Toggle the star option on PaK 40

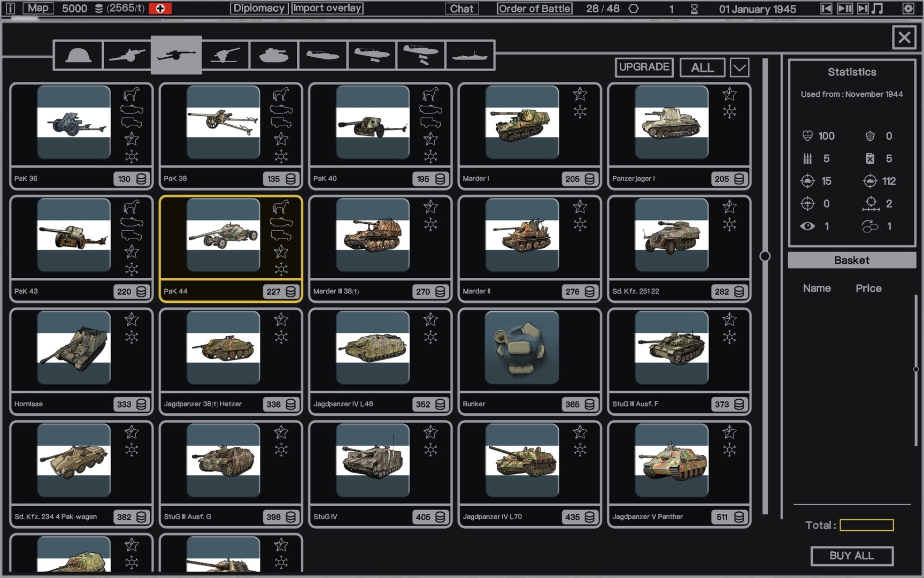point(430,139)
